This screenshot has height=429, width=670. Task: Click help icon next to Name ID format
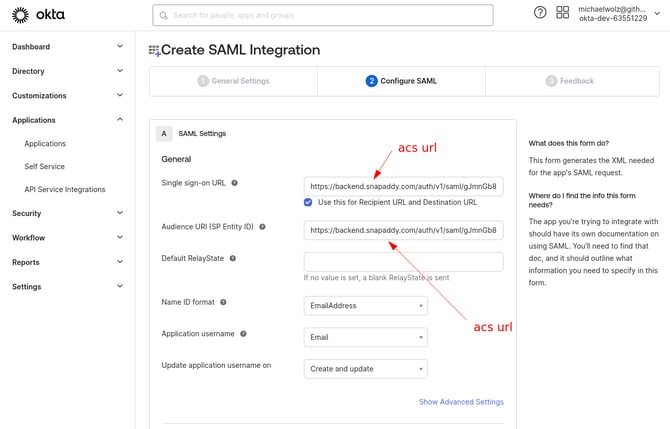223,302
